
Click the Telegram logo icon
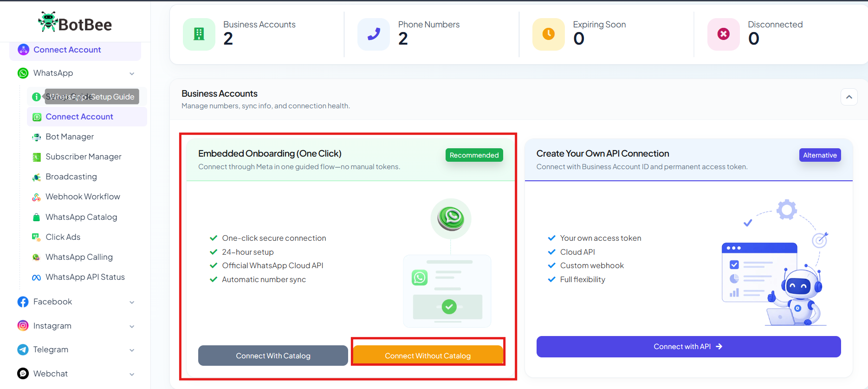pyautogui.click(x=23, y=349)
